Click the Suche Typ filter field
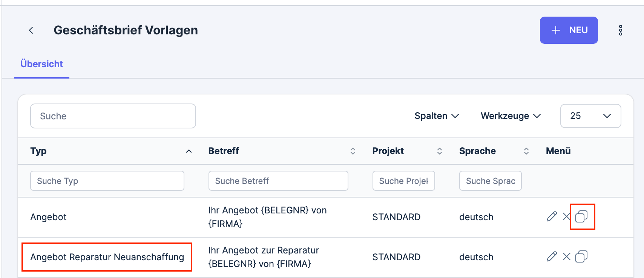 pyautogui.click(x=107, y=181)
